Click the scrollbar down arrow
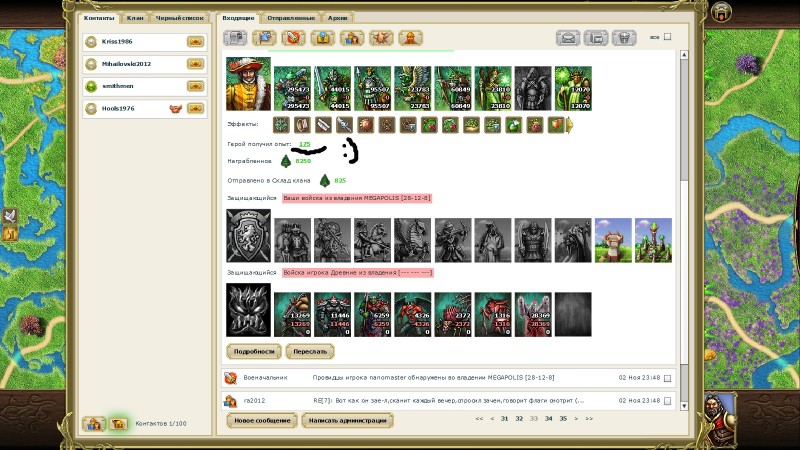This screenshot has height=450, width=800. click(684, 406)
